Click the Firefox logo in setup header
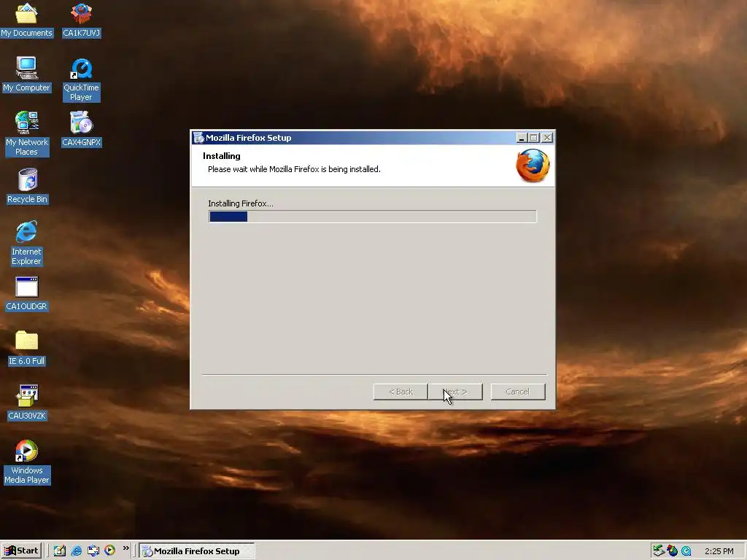 533,166
